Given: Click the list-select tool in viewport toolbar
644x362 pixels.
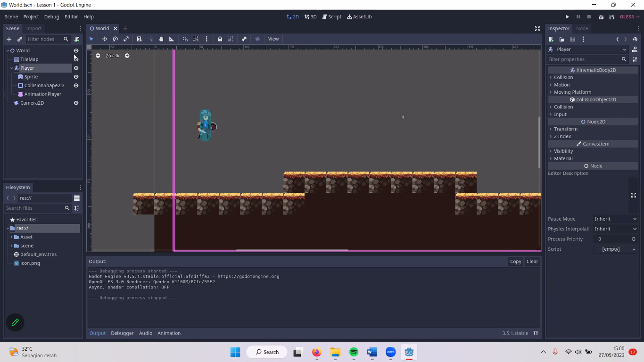Looking at the screenshot, I should click(x=140, y=39).
